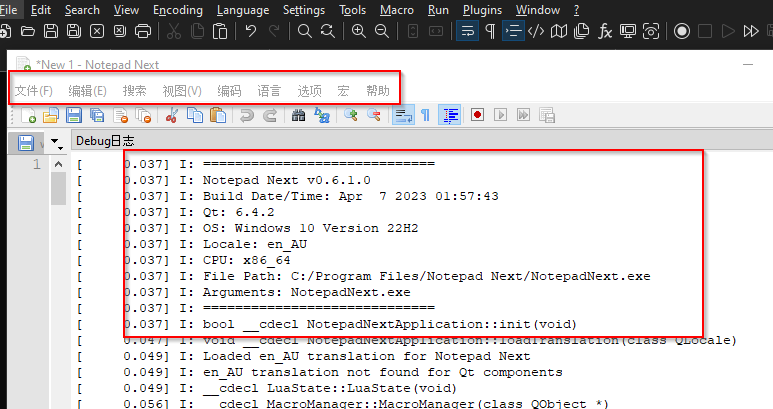Viewport: 773px width, 409px height.
Task: Open user defined language (</>) icon
Action: [x=536, y=32]
